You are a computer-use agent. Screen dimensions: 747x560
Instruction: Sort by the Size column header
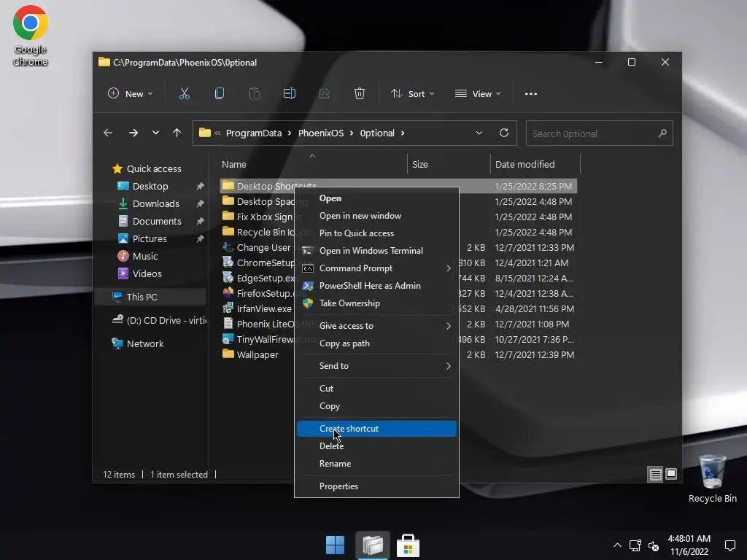tap(449, 164)
